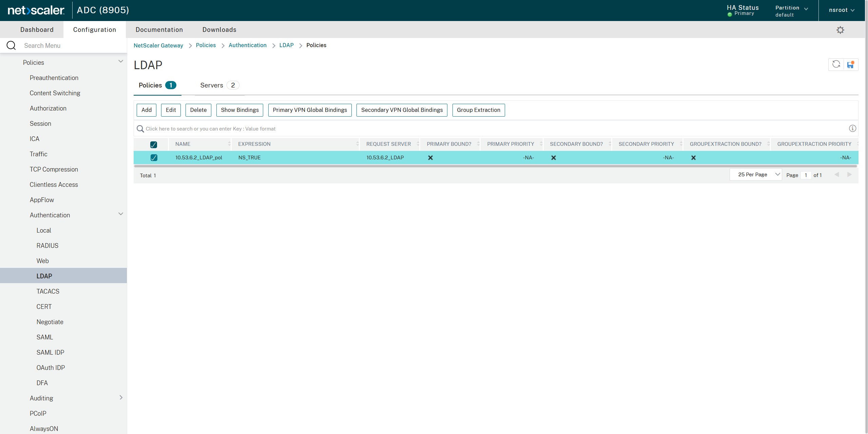Expand the Auditing sidebar section
The image size is (868, 434).
[121, 398]
